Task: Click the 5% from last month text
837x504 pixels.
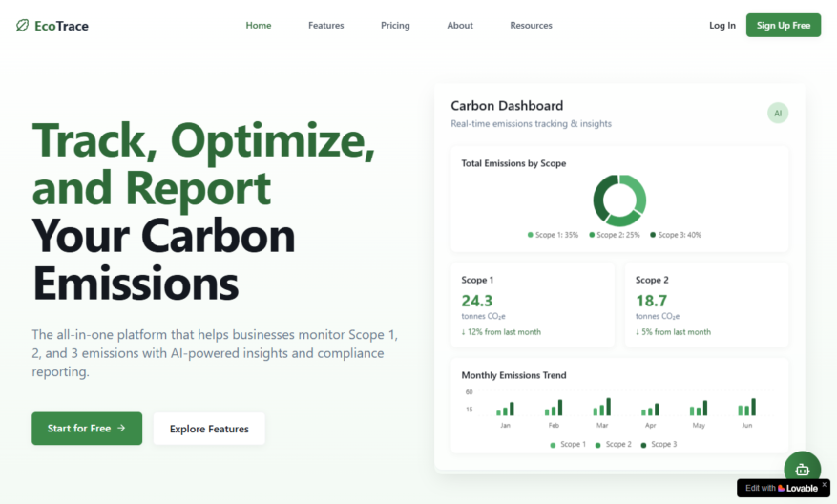Action: point(673,331)
